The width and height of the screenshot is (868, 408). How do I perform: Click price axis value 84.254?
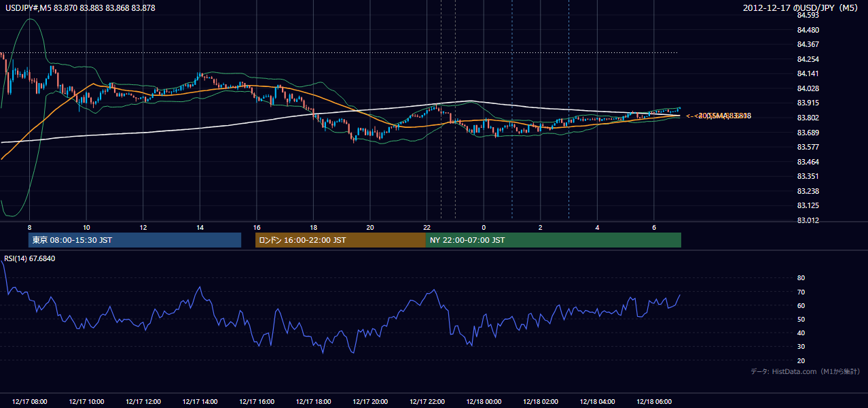coord(808,59)
